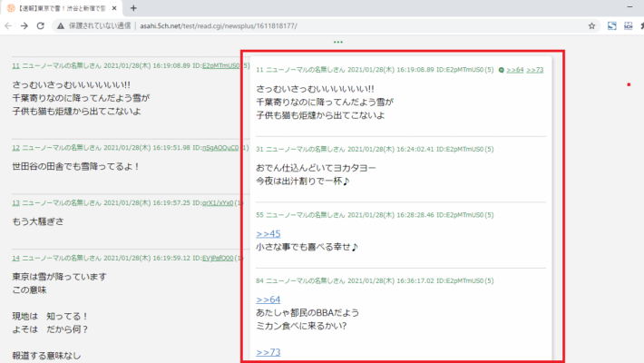Click popup post 31 header line

pyautogui.click(x=375, y=149)
